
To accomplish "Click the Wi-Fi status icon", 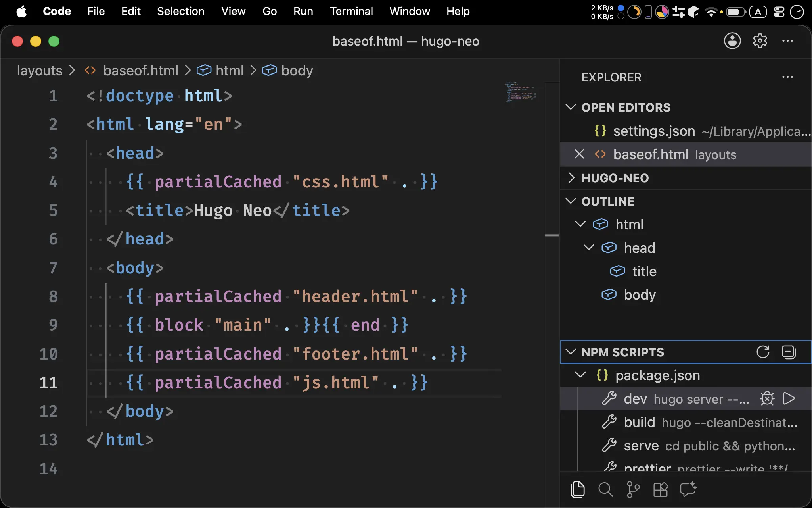I will [711, 12].
